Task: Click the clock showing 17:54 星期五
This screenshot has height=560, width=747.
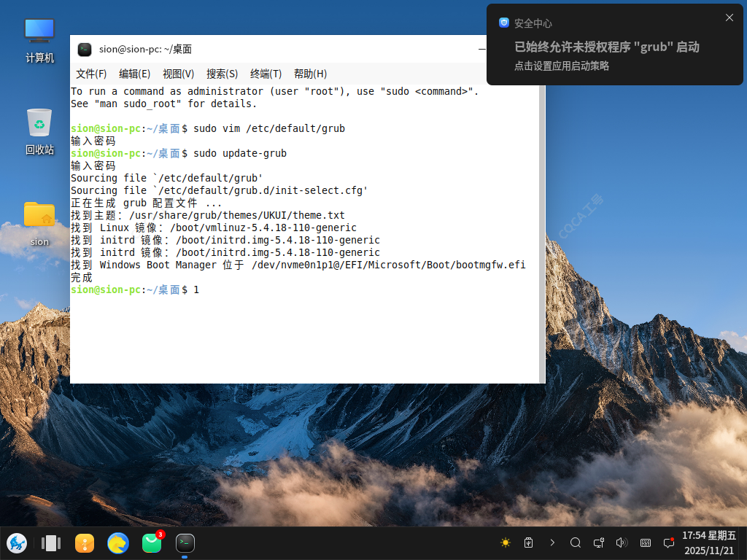Action: [709, 542]
